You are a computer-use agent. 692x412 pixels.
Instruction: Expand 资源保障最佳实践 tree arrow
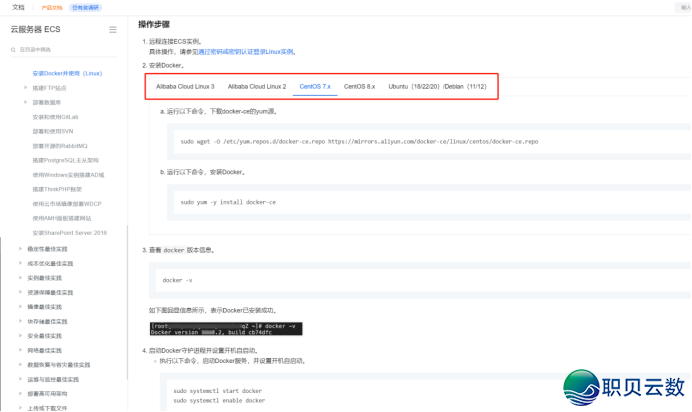click(20, 292)
